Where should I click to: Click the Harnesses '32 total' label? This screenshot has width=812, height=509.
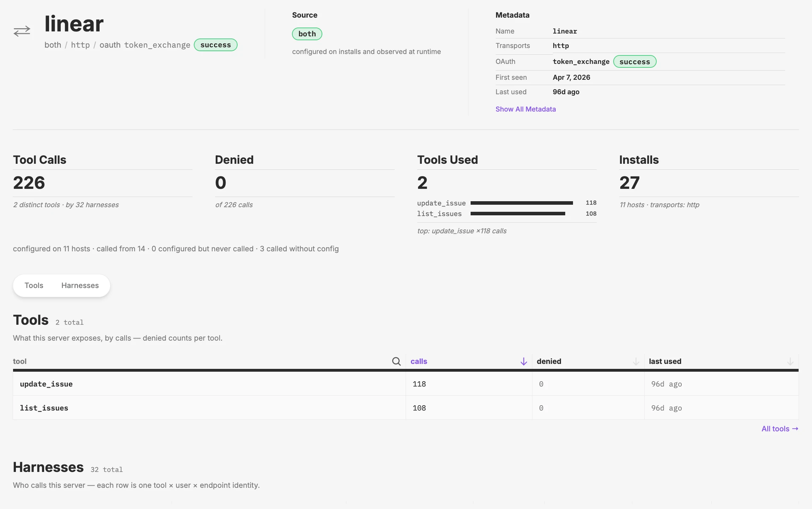(x=107, y=469)
